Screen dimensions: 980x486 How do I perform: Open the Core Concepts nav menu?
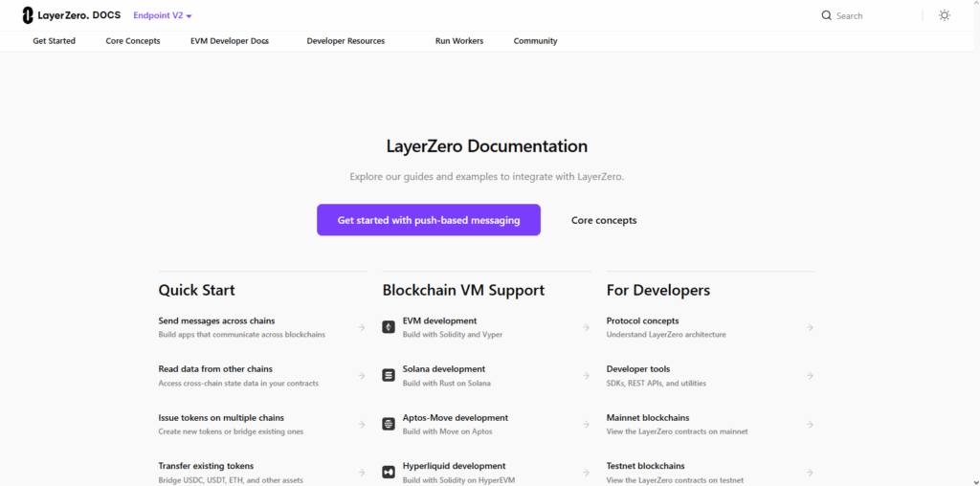tap(132, 40)
